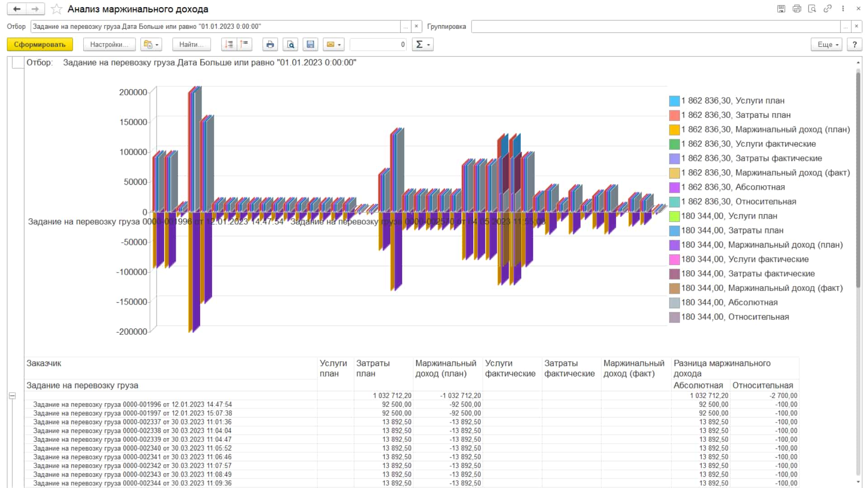868x488 pixels.
Task: Clear the Отбор filter field
Action: [x=416, y=26]
